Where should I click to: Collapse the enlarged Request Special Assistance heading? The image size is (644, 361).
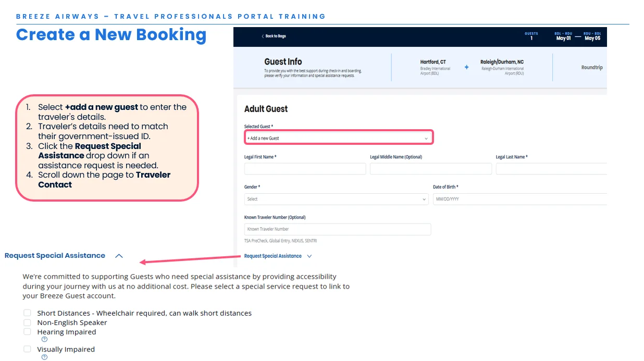point(55,256)
